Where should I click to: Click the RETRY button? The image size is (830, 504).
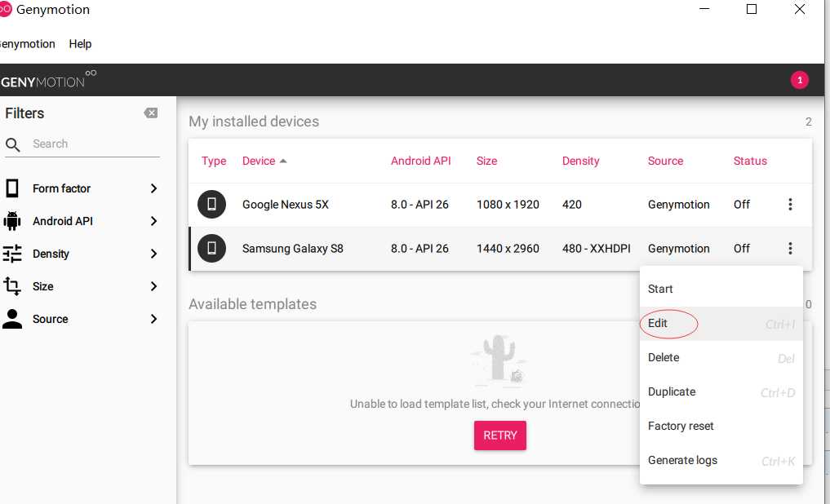pyautogui.click(x=499, y=435)
